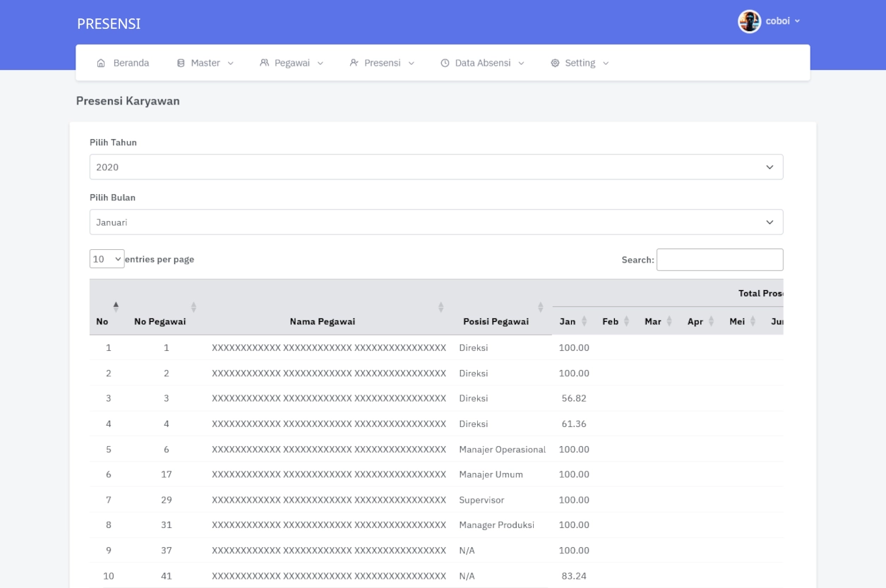The height and width of the screenshot is (588, 886).
Task: Open the Pilih Tahun dropdown
Action: [436, 167]
